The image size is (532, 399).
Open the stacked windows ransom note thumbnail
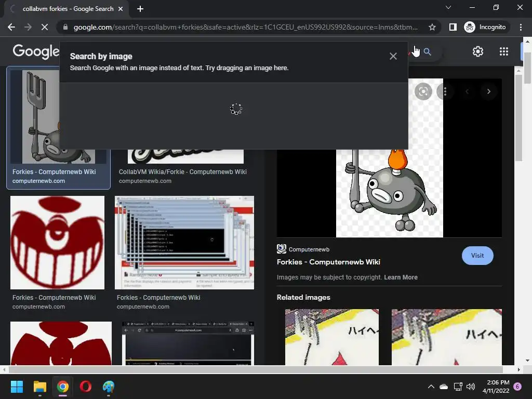(x=184, y=243)
